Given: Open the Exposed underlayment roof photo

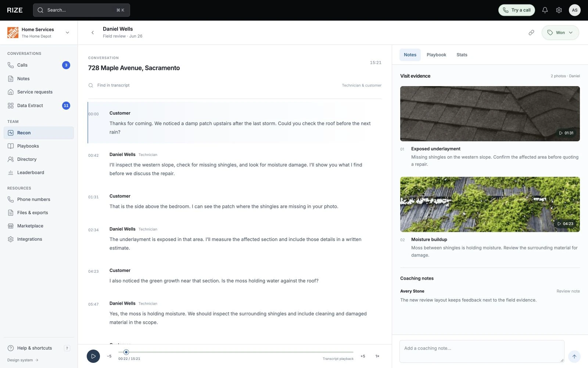Looking at the screenshot, I should coord(490,114).
